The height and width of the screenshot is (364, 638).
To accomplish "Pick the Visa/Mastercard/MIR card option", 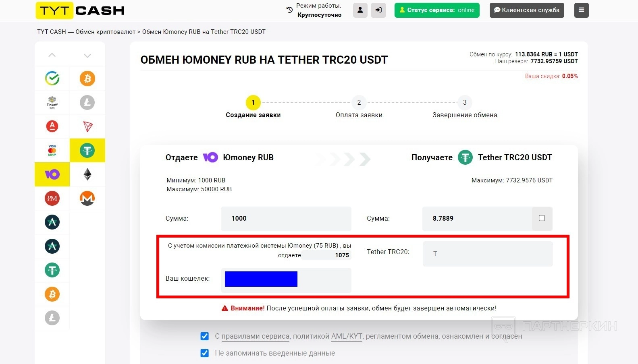I will (52, 150).
